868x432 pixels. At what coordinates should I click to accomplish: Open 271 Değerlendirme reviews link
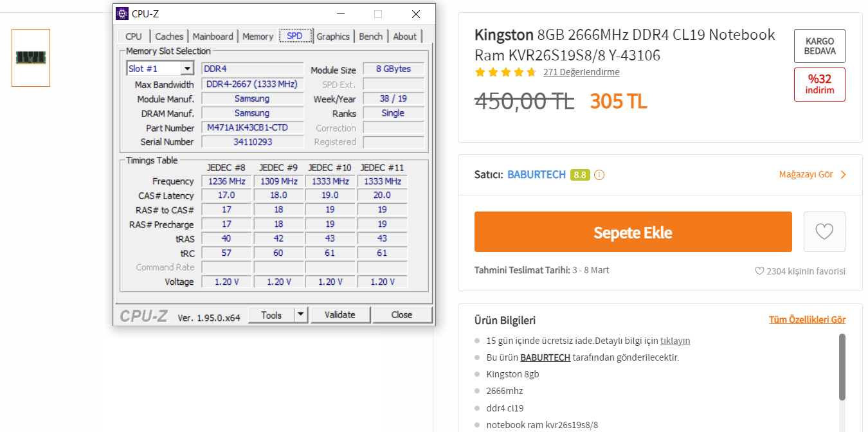(581, 72)
